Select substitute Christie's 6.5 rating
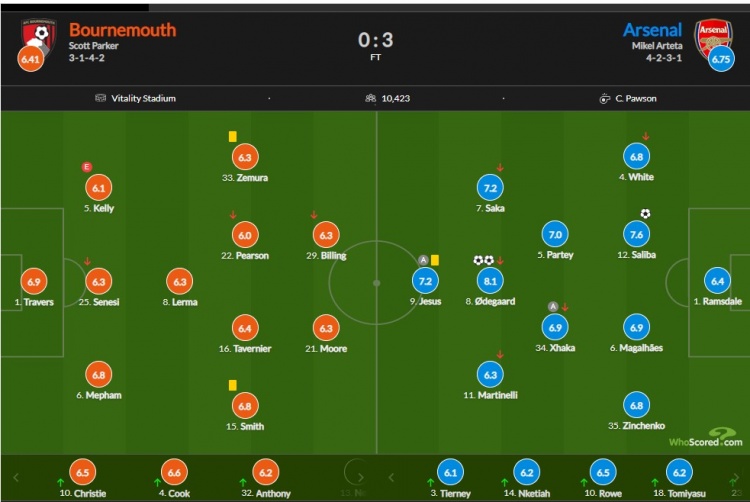This screenshot has width=750, height=502. click(x=83, y=472)
